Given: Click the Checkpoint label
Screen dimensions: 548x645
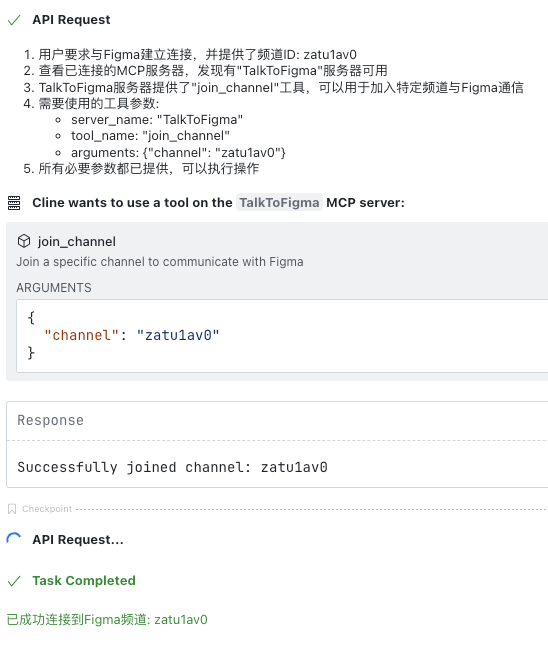Looking at the screenshot, I should [x=47, y=509].
